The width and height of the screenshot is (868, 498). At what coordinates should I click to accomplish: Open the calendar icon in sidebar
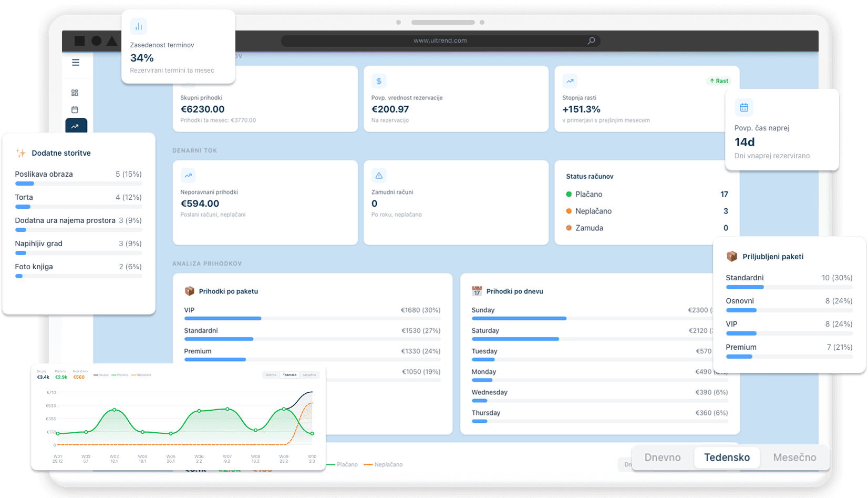75,110
